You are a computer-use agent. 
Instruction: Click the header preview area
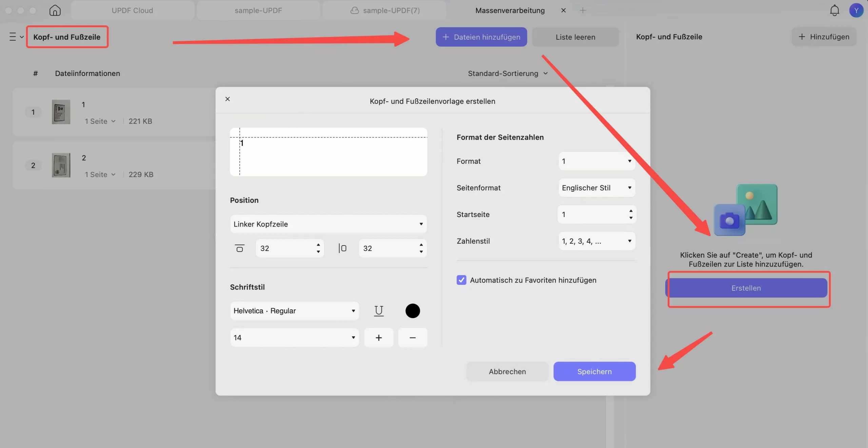tap(328, 152)
